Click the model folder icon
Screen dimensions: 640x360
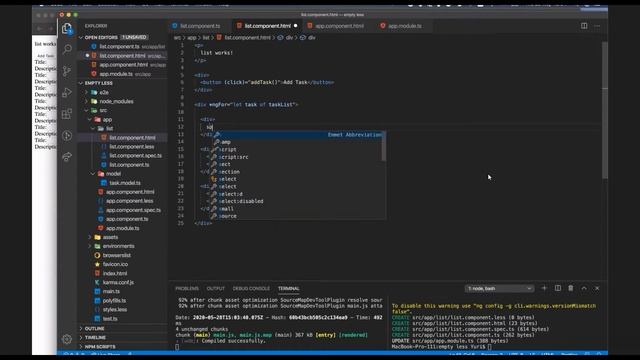coord(101,173)
